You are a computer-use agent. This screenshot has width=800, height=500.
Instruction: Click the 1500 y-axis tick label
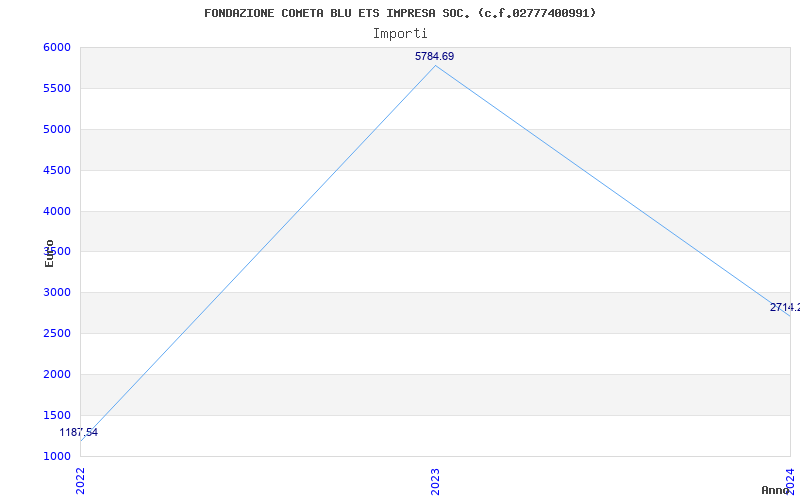tap(57, 415)
